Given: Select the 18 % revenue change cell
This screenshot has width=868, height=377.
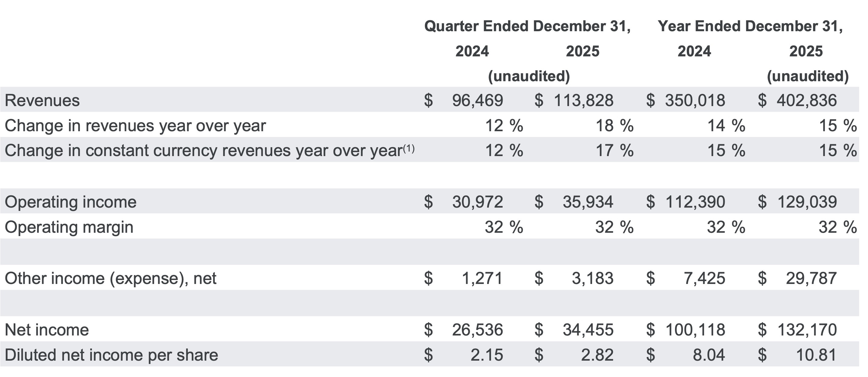Looking at the screenshot, I should coord(614,126).
